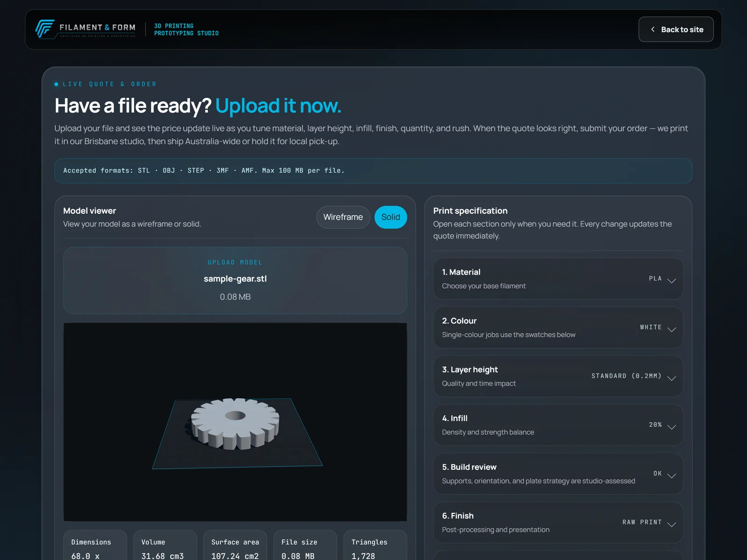The width and height of the screenshot is (747, 560).
Task: Click the Surface area stat card
Action: pyautogui.click(x=235, y=545)
